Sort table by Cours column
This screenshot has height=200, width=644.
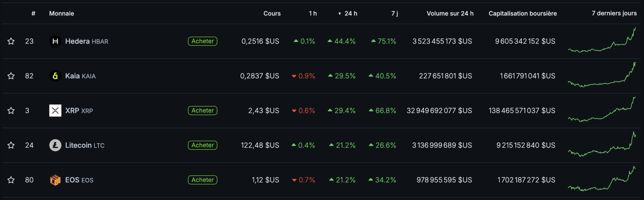point(272,13)
